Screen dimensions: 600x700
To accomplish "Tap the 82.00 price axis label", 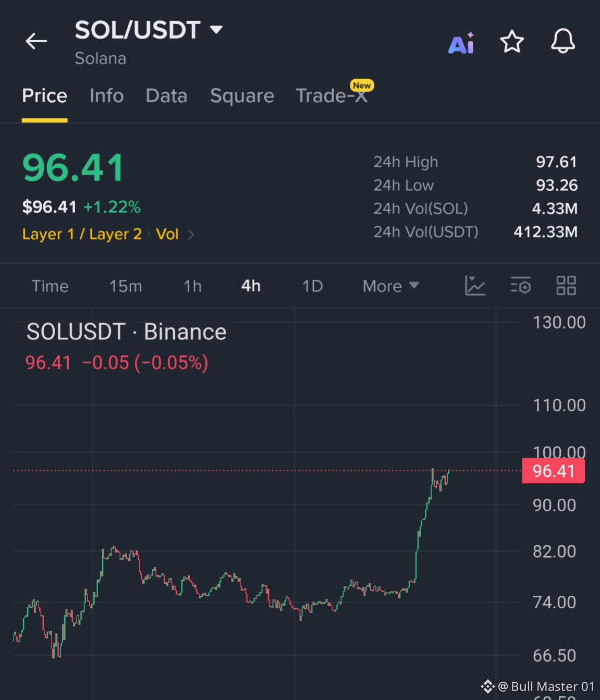I will [555, 551].
